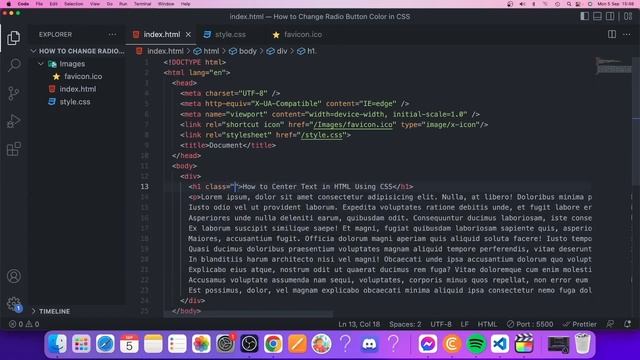Open the Search view in activity bar

coord(14,65)
